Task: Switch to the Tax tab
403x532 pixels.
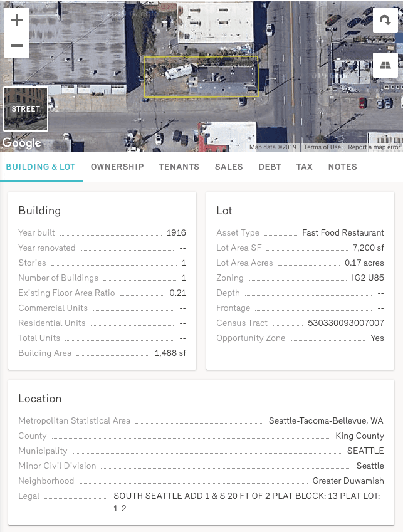Action: (305, 167)
